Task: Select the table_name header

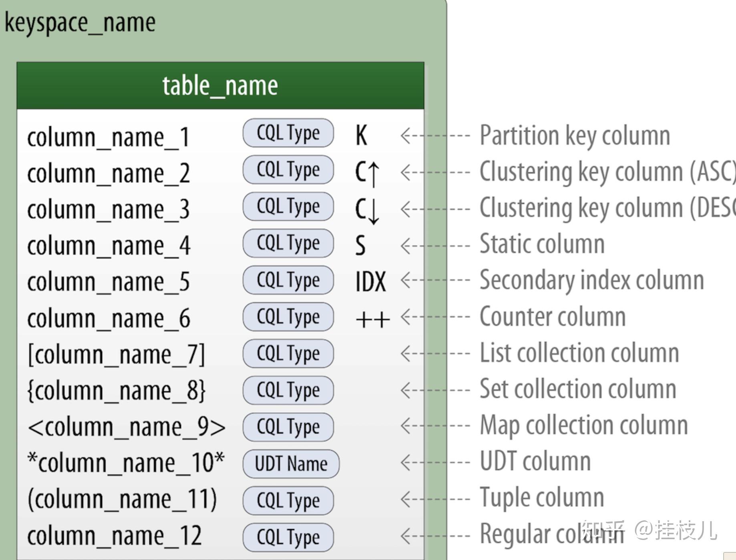Action: point(220,85)
